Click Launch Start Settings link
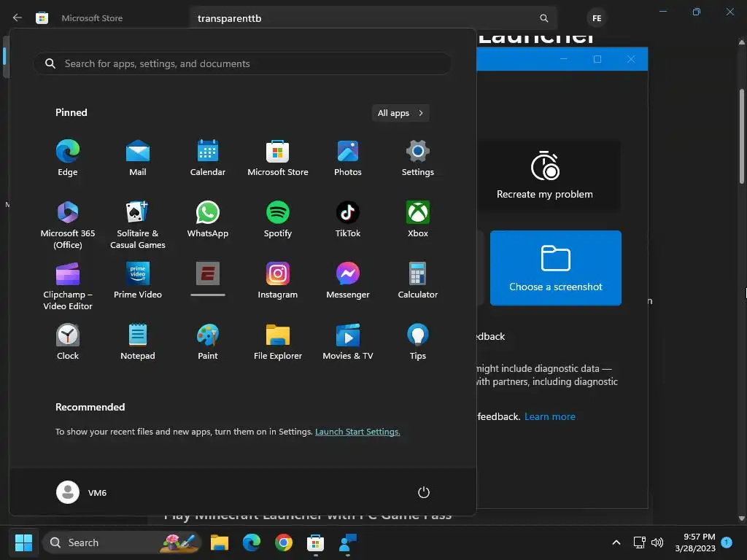The image size is (747, 560). 357,432
